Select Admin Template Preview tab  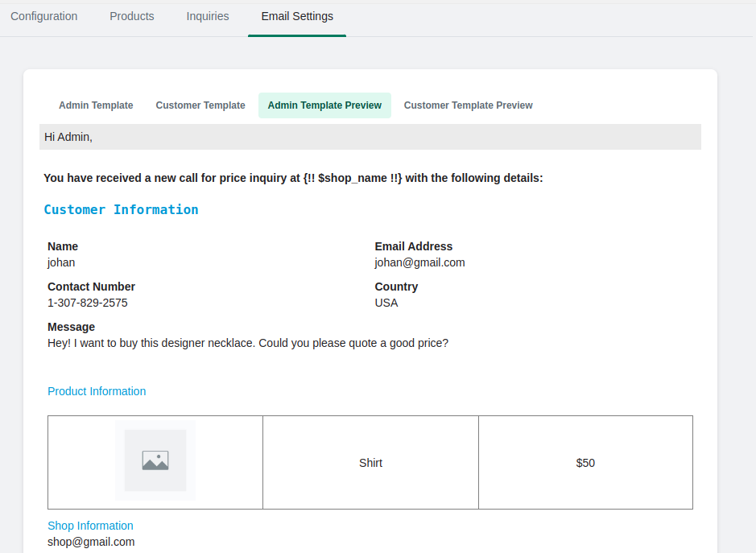pyautogui.click(x=324, y=105)
